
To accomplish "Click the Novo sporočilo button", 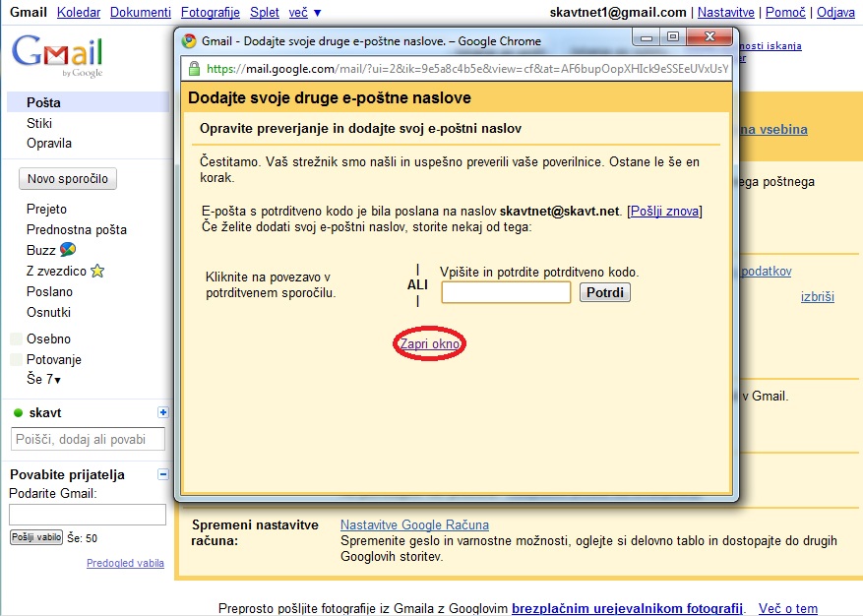I will coord(68,179).
